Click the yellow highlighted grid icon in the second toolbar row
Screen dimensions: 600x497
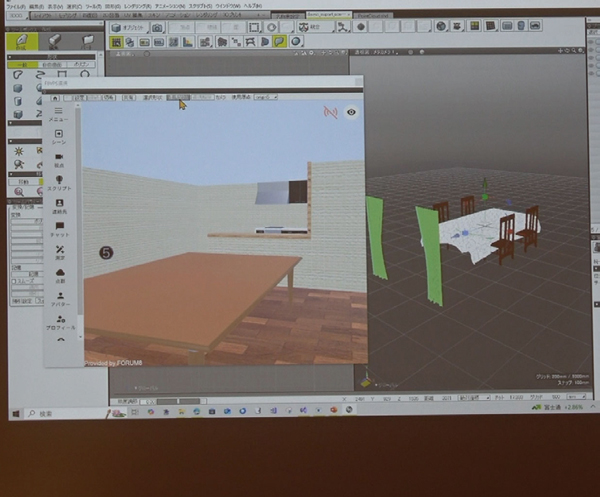coord(116,42)
